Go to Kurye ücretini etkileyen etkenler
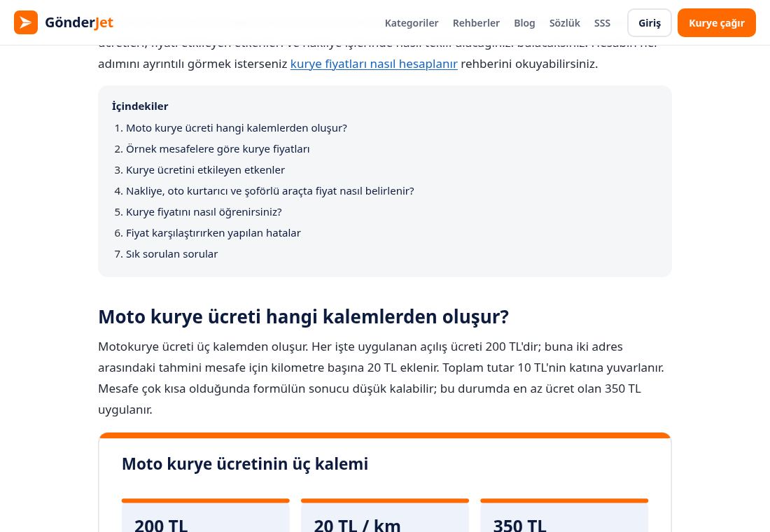Image resolution: width=770 pixels, height=532 pixels. point(205,170)
